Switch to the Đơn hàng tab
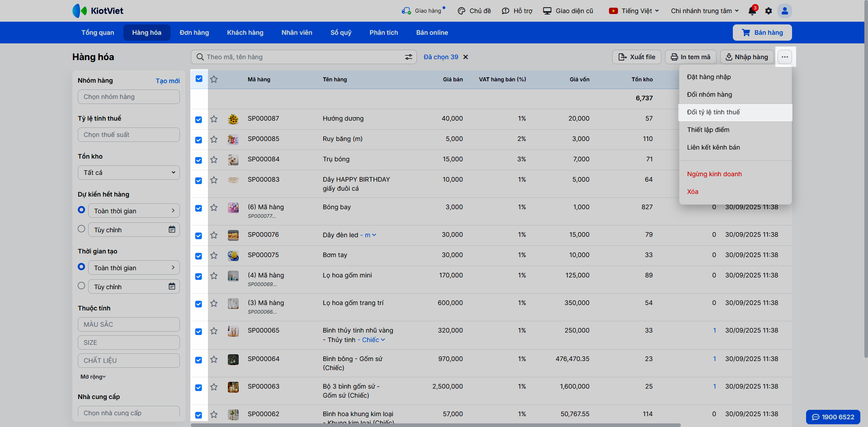This screenshot has height=427, width=868. point(194,33)
